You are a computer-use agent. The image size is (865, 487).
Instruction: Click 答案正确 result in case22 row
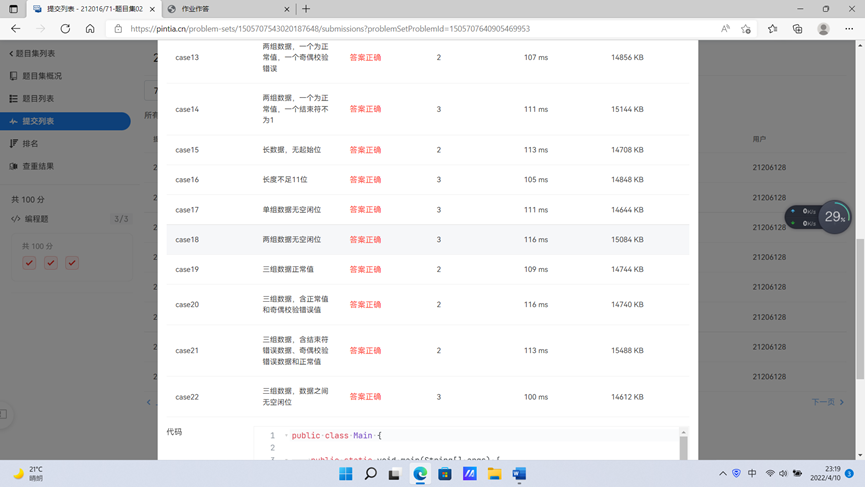[x=365, y=397]
